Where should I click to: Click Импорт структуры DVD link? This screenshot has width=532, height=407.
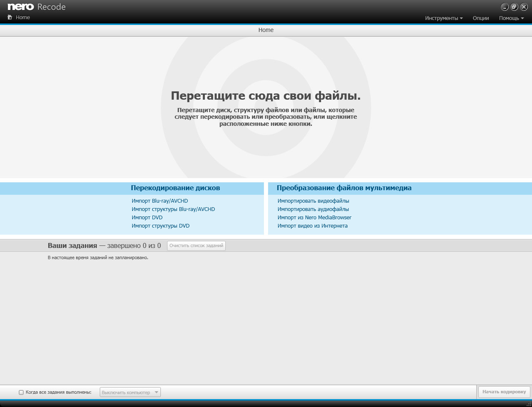(x=160, y=226)
